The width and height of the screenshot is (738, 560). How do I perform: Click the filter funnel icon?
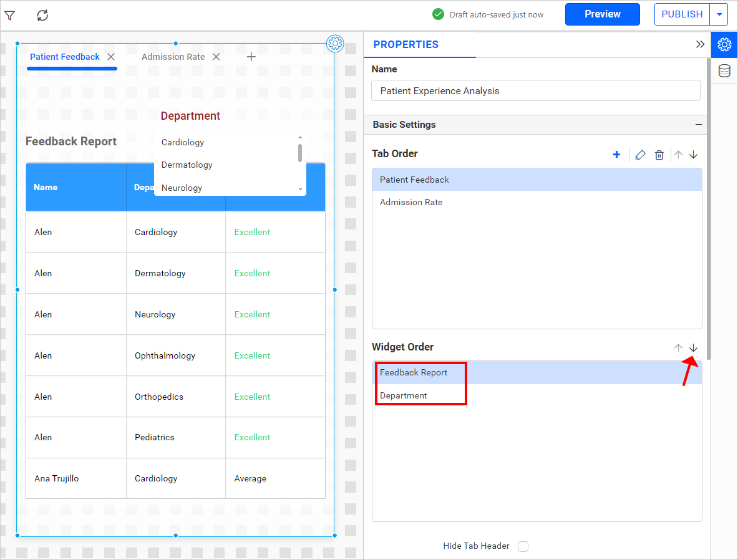point(9,15)
